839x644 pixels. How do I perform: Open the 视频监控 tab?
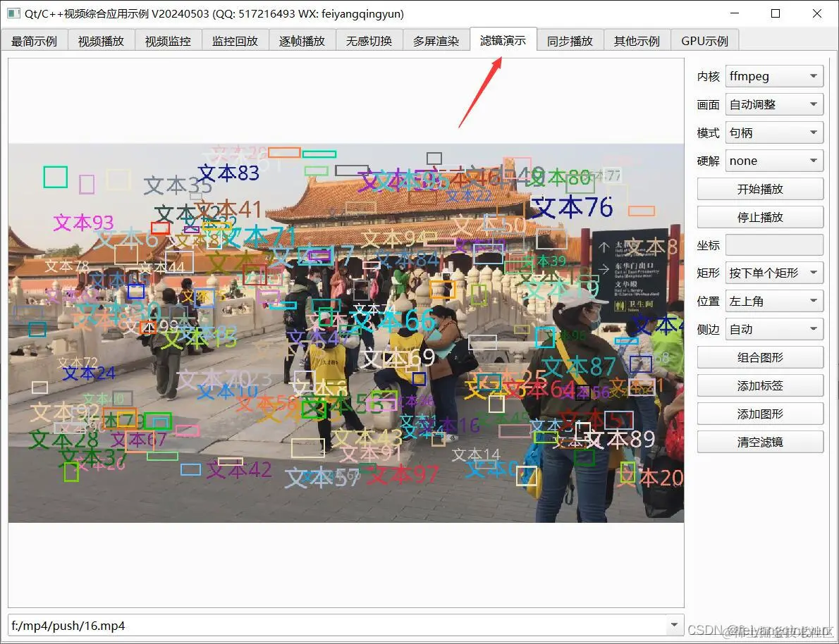click(167, 40)
